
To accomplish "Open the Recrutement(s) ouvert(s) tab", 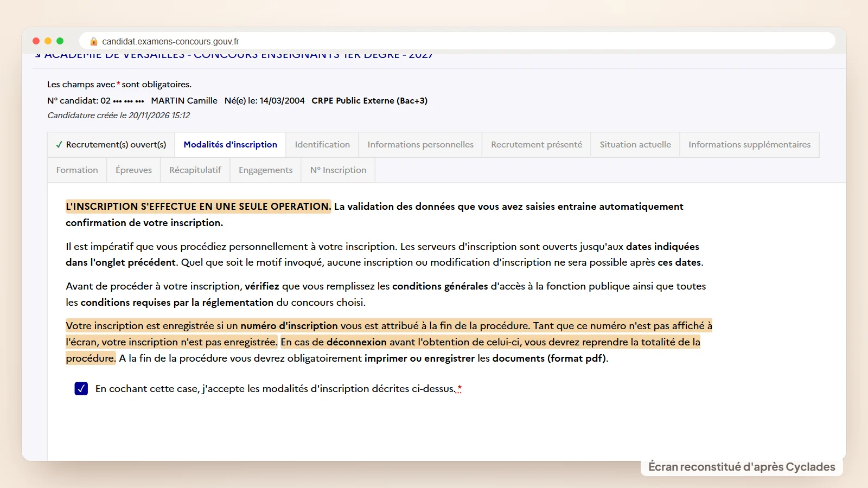I will (x=111, y=145).
